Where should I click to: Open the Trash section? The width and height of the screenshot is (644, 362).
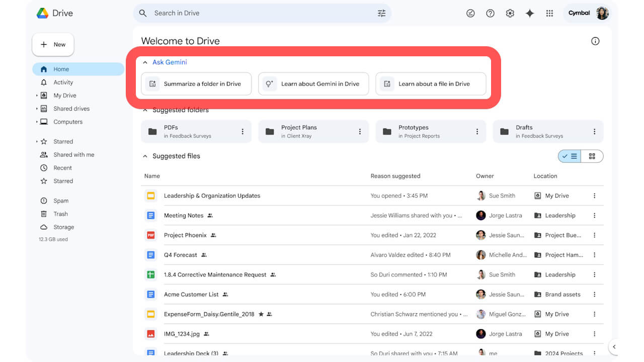tap(60, 214)
